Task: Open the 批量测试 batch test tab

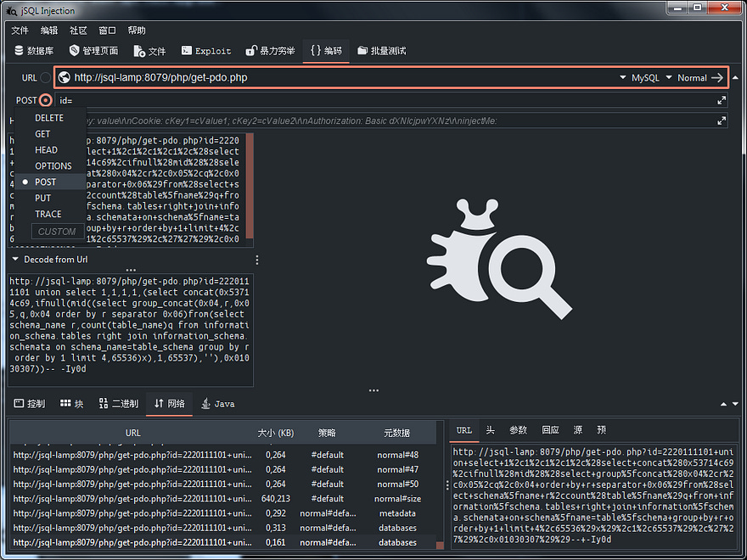Action: pos(382,51)
